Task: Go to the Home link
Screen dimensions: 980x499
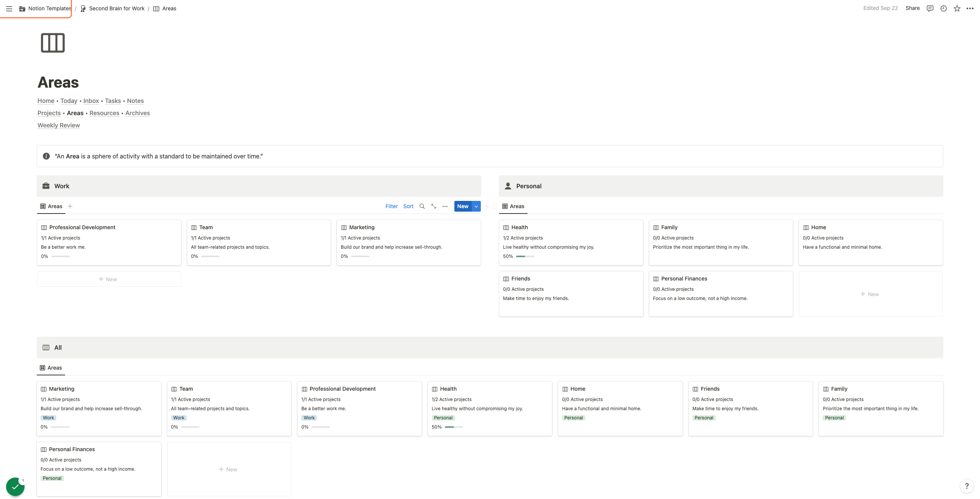Action: pyautogui.click(x=46, y=101)
